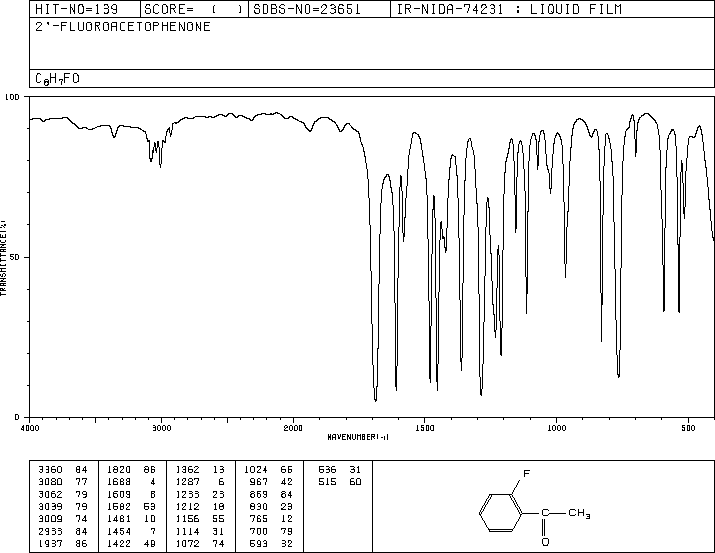715x553 pixels.
Task: Click the SCORE= header field
Action: (x=193, y=9)
